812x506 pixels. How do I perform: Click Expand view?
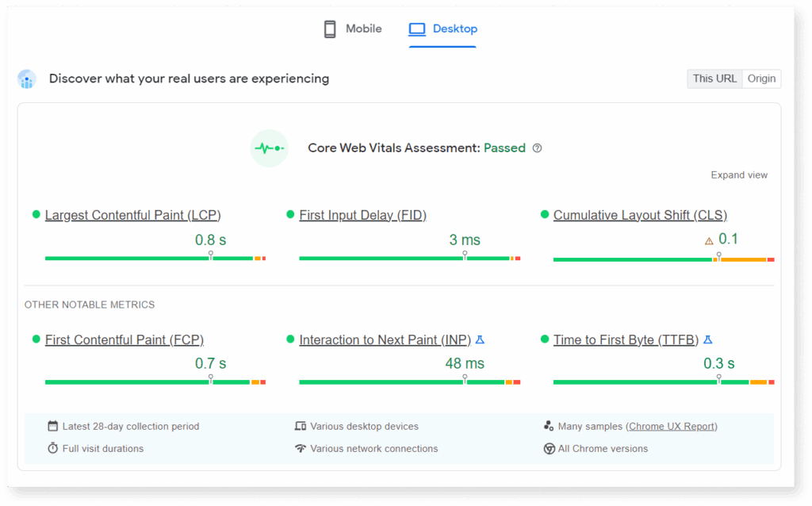pyautogui.click(x=739, y=174)
